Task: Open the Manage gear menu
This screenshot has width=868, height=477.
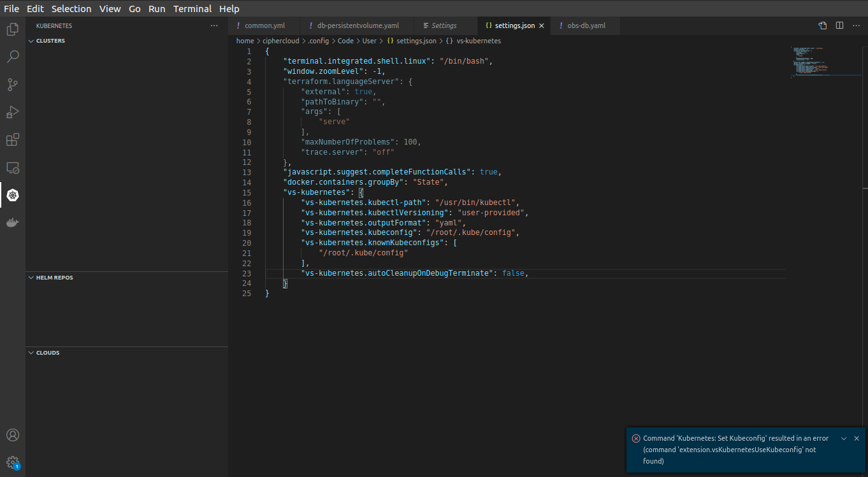Action: coord(13,462)
